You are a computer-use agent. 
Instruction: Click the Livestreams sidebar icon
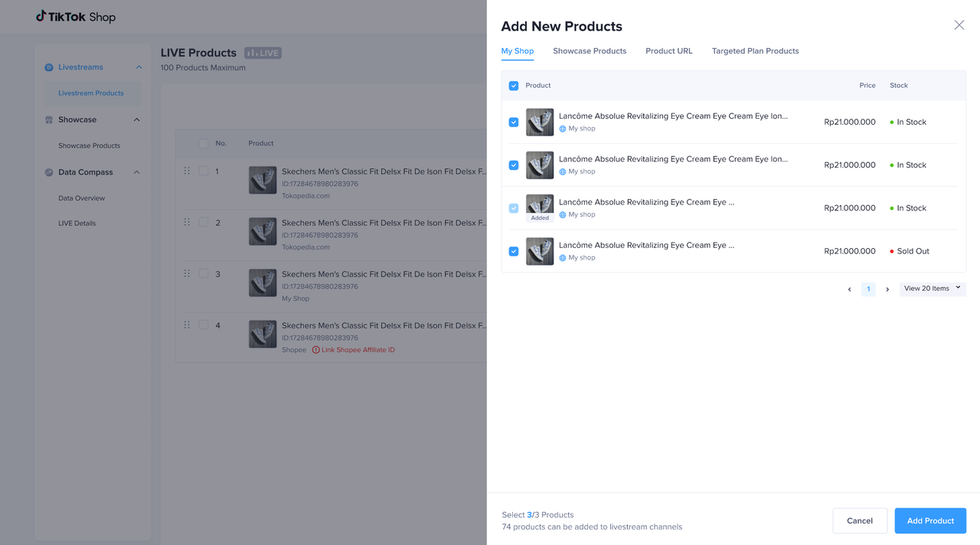click(49, 67)
